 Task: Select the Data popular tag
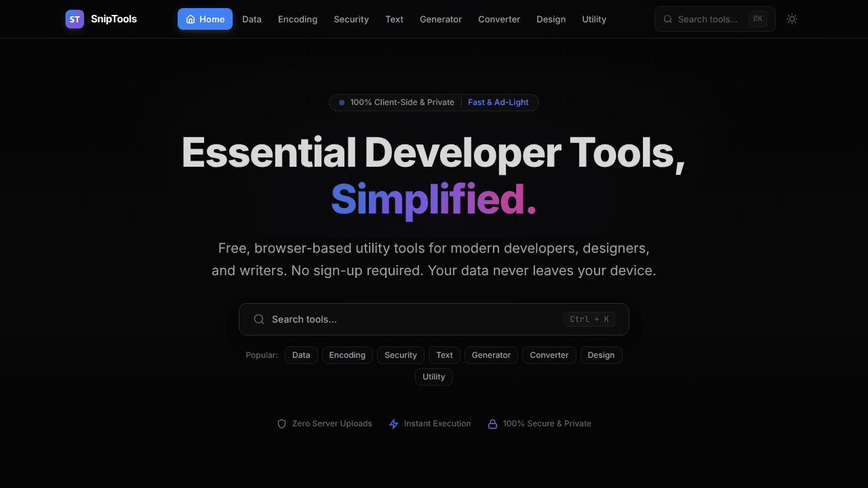click(x=301, y=355)
